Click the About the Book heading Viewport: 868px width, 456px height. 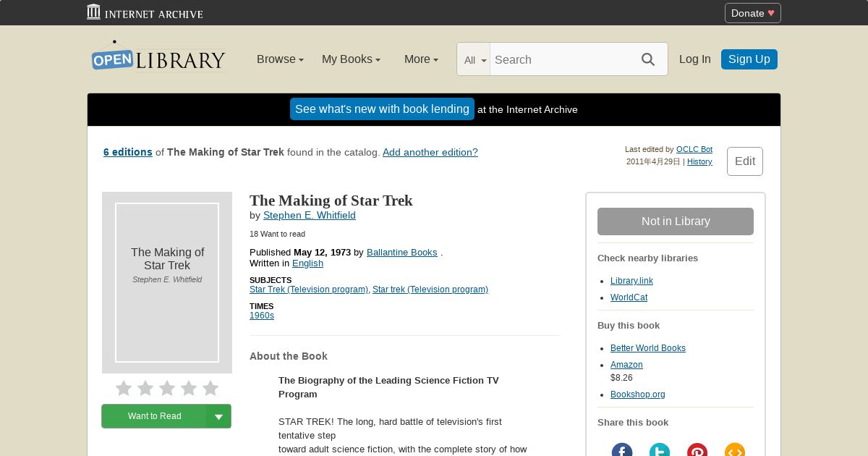(289, 356)
